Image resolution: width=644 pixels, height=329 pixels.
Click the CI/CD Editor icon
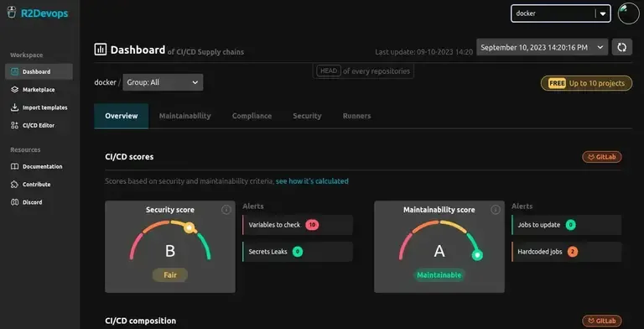tap(15, 125)
